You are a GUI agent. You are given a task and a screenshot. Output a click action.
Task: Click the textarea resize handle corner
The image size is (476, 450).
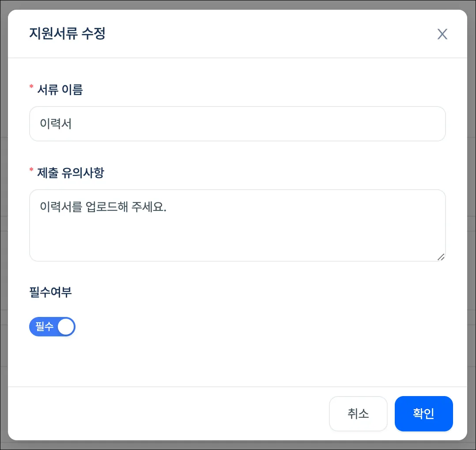pyautogui.click(x=441, y=257)
